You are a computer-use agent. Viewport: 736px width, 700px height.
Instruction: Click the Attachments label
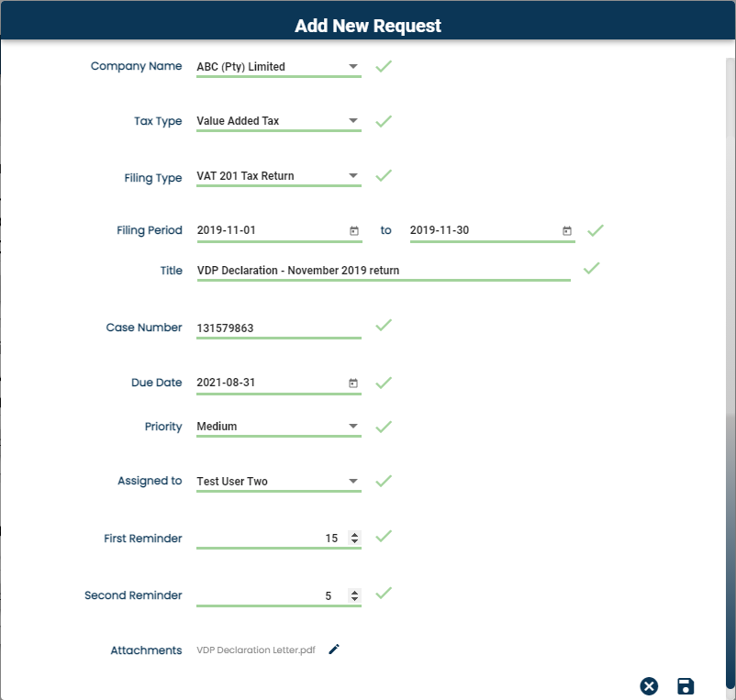coord(146,650)
